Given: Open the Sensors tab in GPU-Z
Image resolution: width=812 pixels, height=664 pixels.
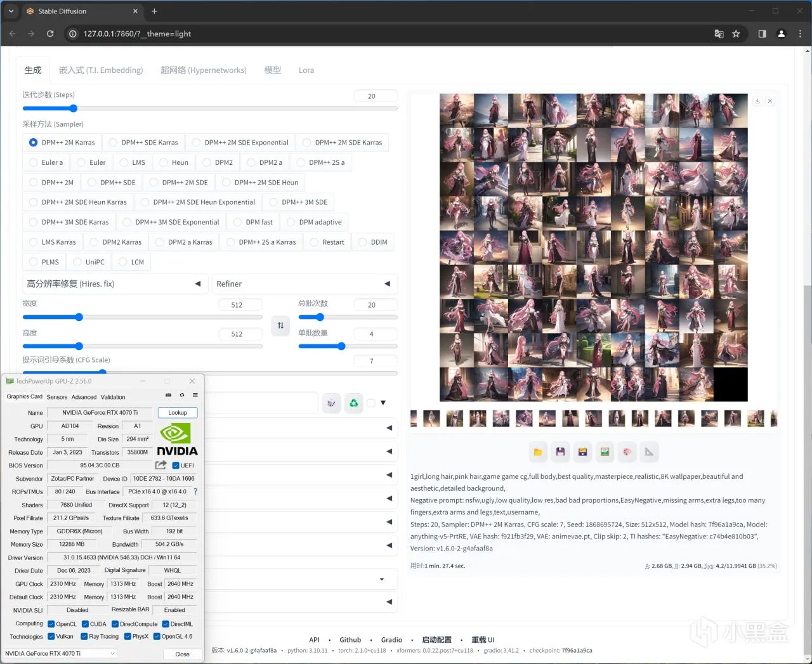Looking at the screenshot, I should coord(57,397).
